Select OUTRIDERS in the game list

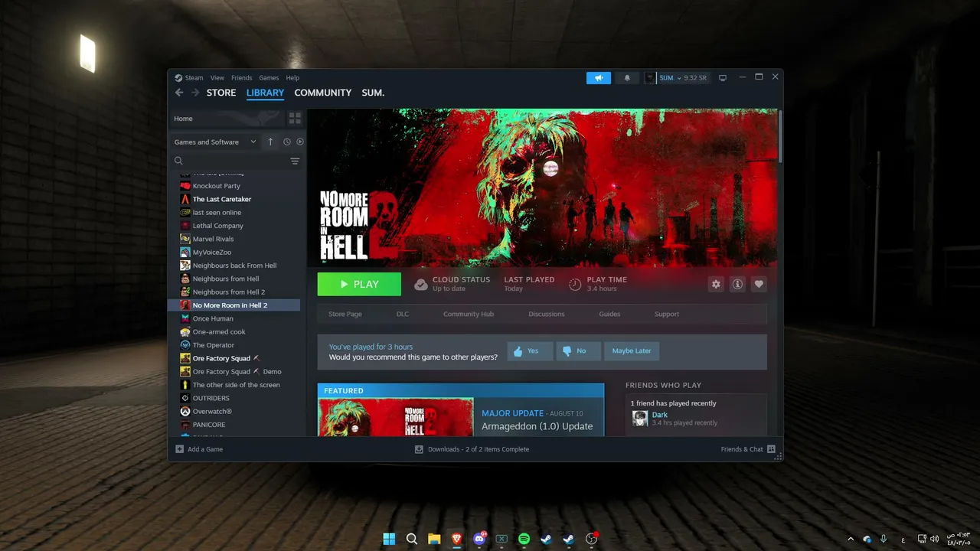211,398
